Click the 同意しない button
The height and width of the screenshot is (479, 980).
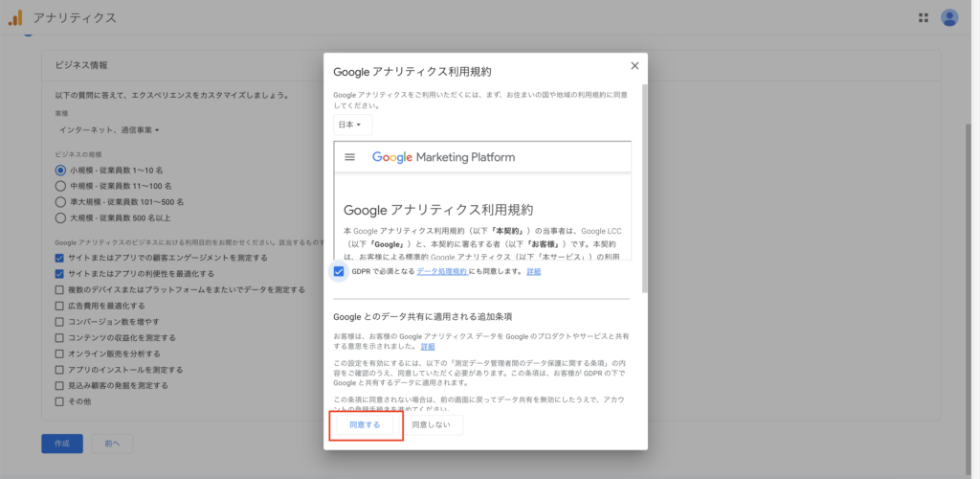coord(434,425)
